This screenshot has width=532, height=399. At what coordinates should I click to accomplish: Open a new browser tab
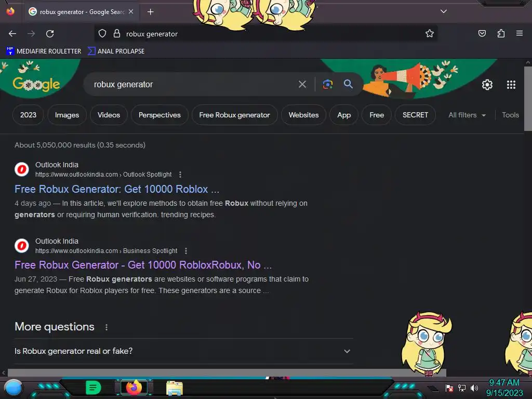[x=150, y=12]
